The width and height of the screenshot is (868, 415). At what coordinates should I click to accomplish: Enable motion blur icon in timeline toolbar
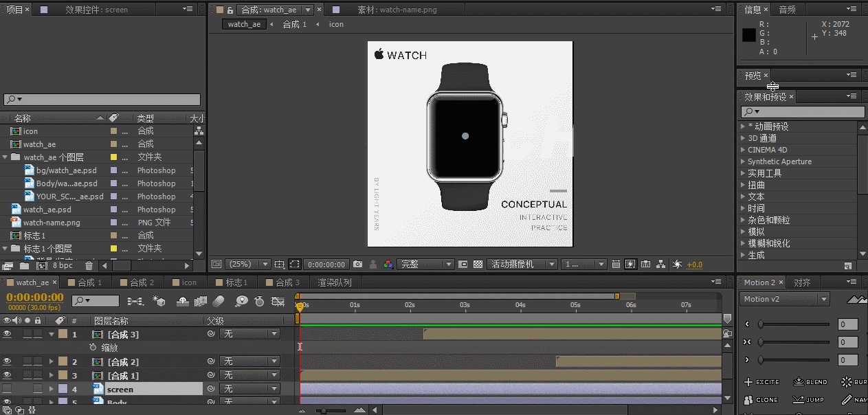click(219, 301)
